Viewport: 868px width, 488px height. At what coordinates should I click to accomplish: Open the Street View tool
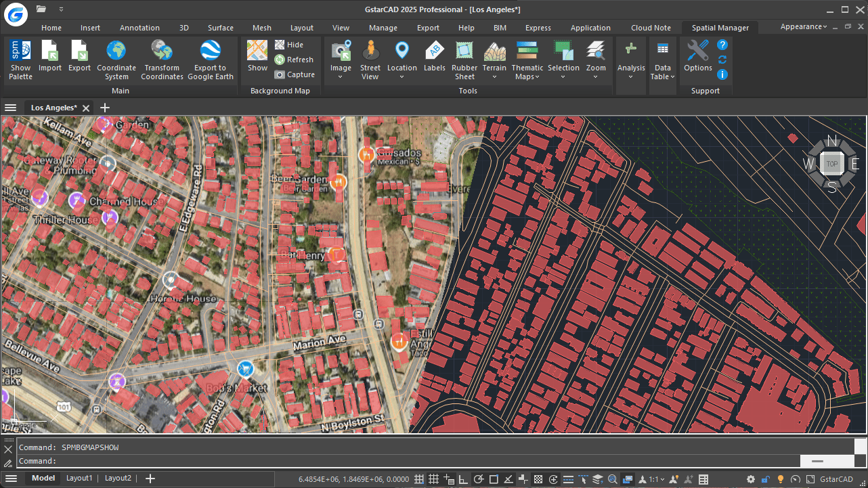(x=370, y=60)
